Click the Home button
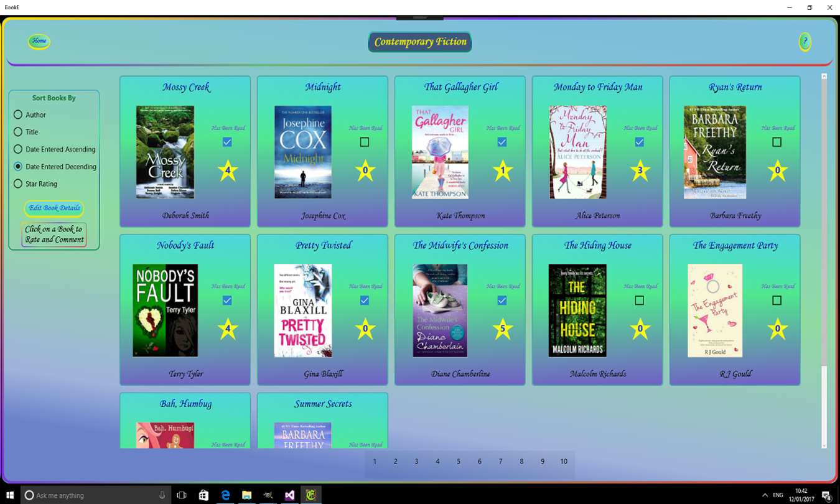 (39, 41)
